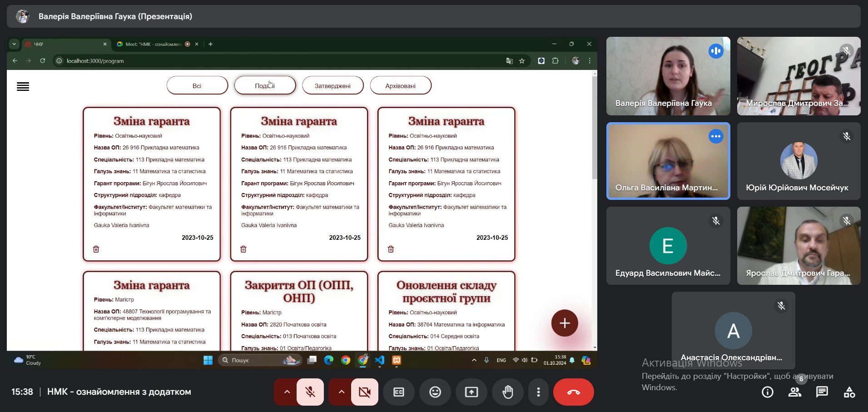The image size is (868, 412).
Task: Leave the call with red hangup button
Action: click(x=573, y=392)
